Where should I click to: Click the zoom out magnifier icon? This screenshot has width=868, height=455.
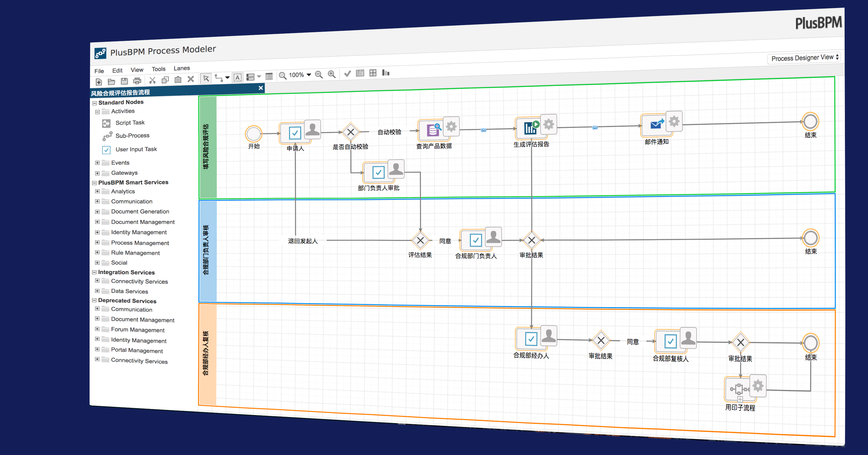pyautogui.click(x=319, y=75)
